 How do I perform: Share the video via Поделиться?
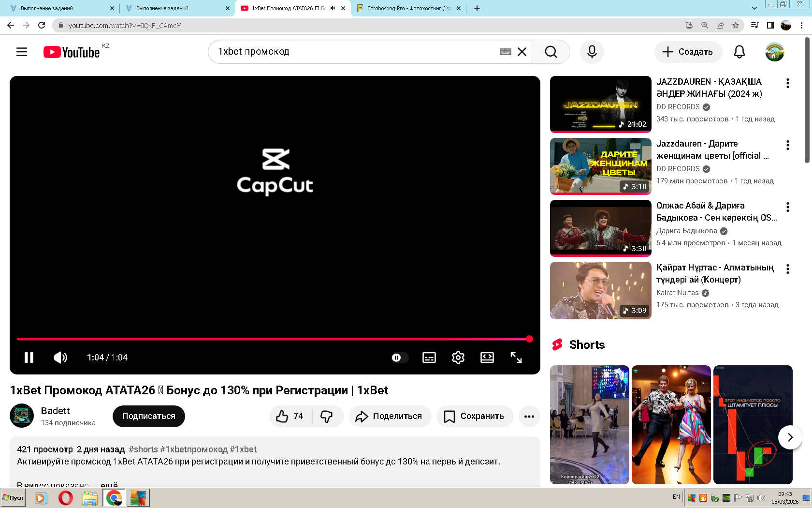coord(390,416)
